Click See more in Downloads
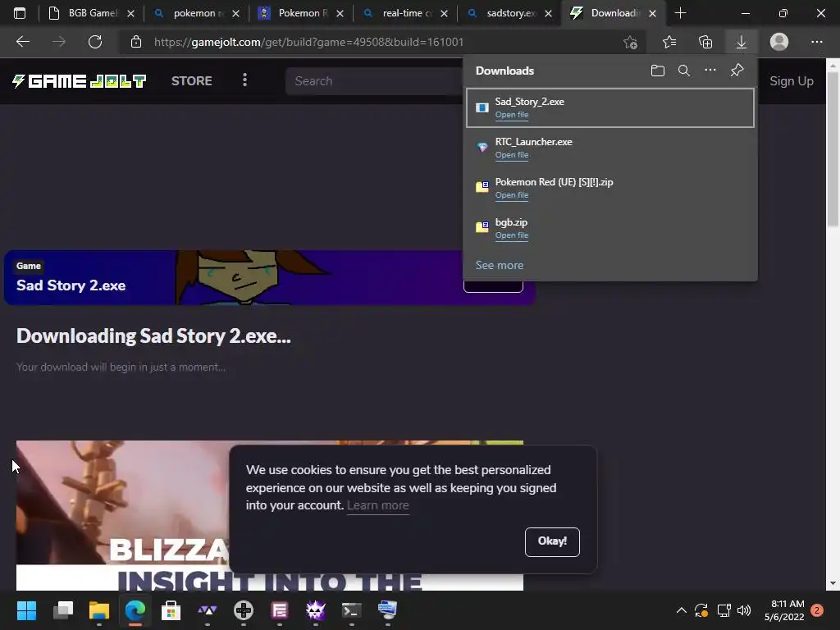 [500, 265]
